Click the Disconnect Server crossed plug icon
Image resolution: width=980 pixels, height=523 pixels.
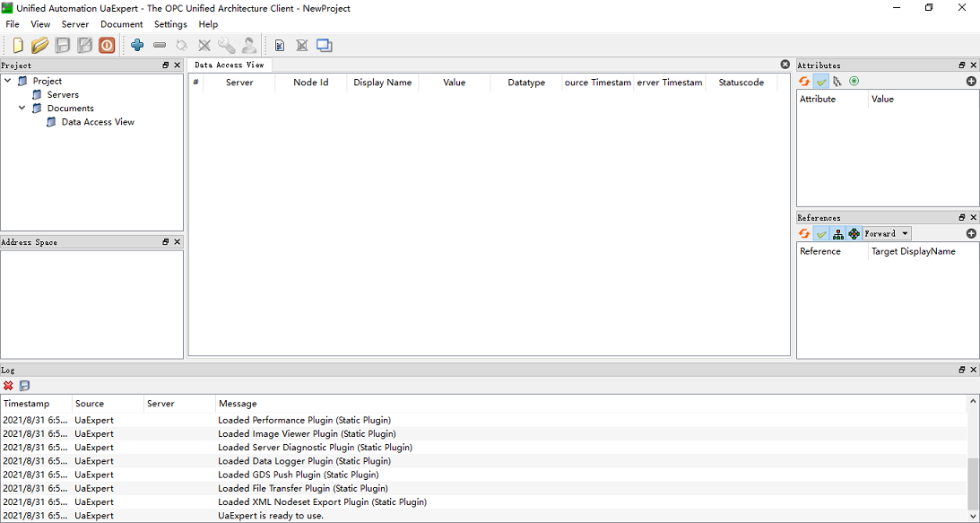pos(204,45)
